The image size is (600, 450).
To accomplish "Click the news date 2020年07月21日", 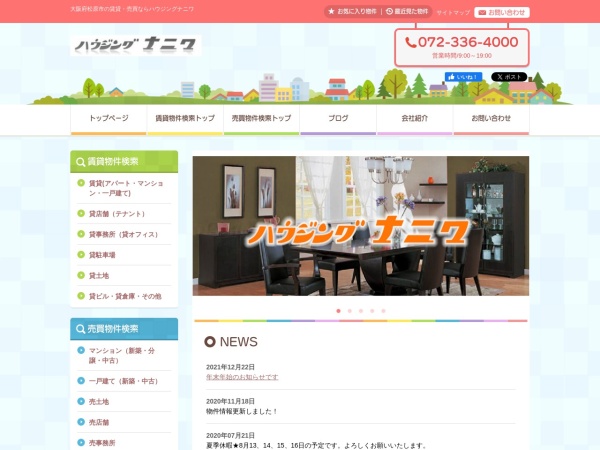I will tap(230, 435).
